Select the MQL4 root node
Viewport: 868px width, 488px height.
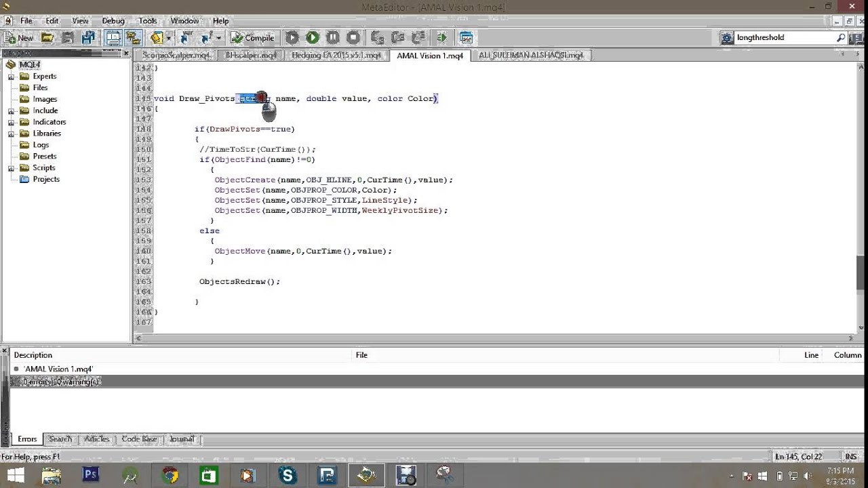(29, 65)
